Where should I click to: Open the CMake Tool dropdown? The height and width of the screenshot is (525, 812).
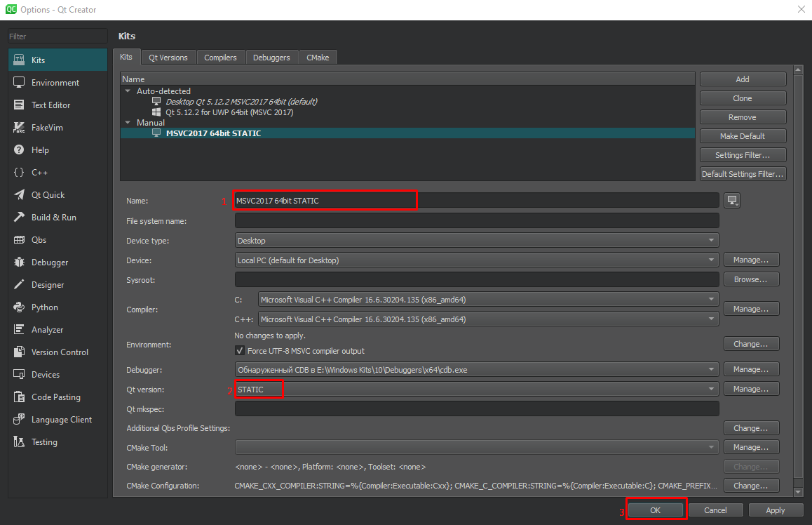[476, 447]
